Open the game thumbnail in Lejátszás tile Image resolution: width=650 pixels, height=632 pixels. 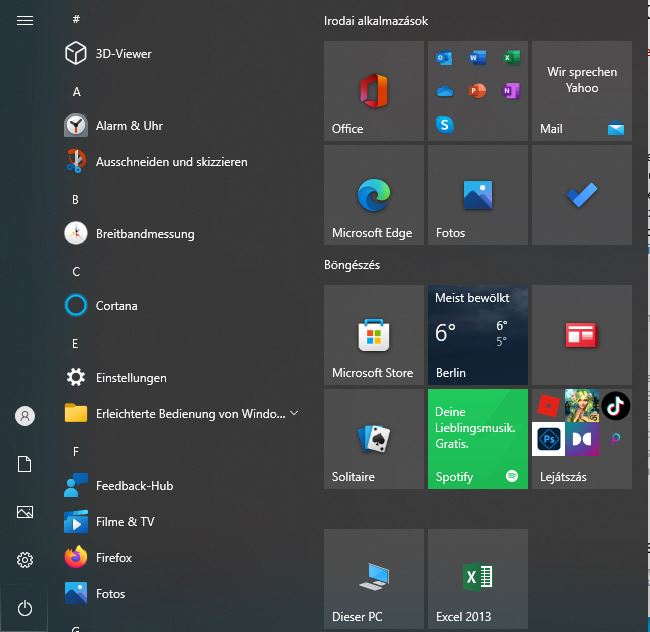click(x=582, y=405)
